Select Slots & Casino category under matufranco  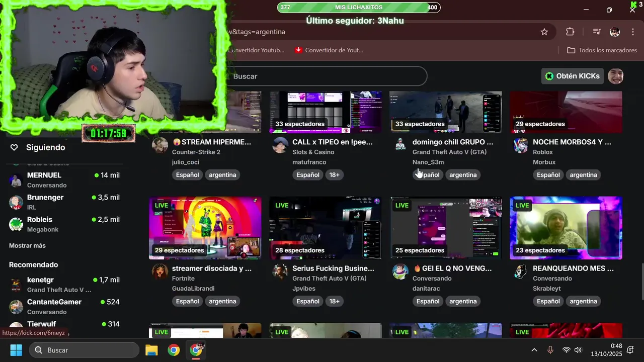pyautogui.click(x=313, y=152)
